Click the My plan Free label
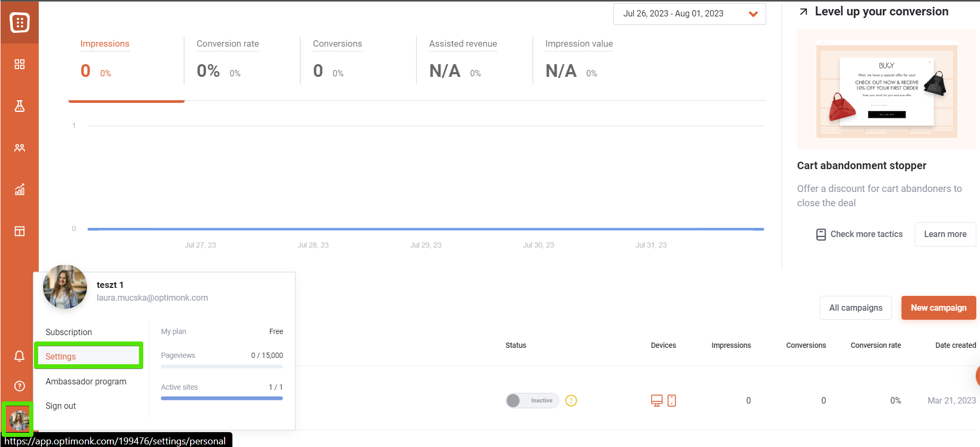The image size is (980, 447). 222,331
